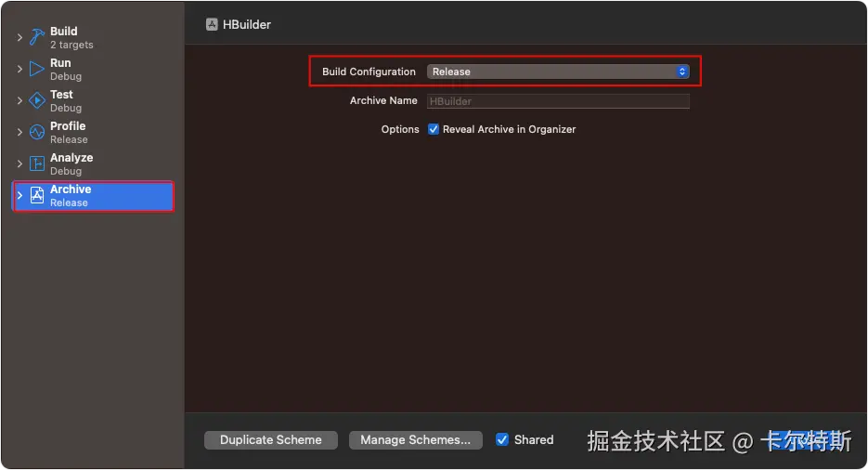The width and height of the screenshot is (868, 470).
Task: Click the Build hammer icon
Action: pos(37,37)
